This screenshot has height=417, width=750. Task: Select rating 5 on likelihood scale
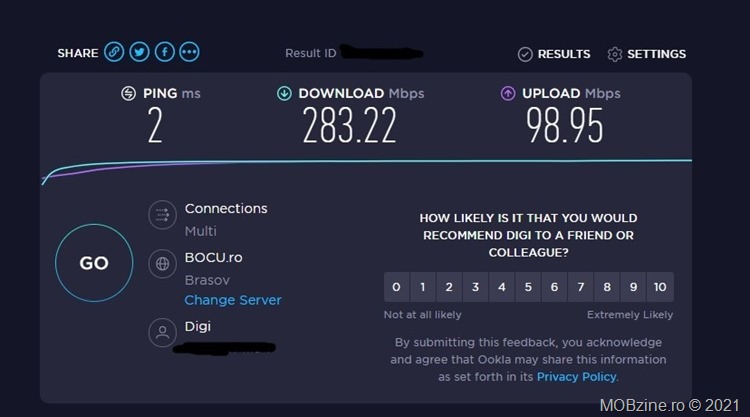pyautogui.click(x=528, y=287)
